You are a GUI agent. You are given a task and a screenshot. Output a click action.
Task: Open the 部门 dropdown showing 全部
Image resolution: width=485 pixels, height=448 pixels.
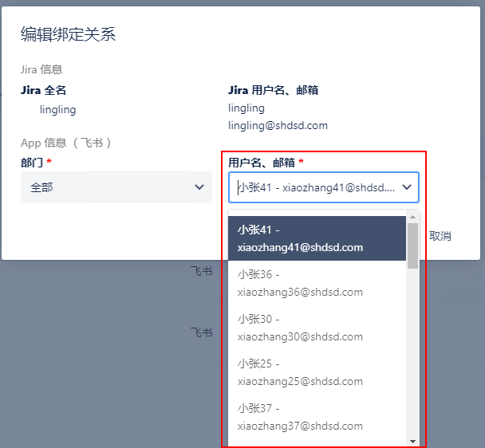(x=116, y=187)
